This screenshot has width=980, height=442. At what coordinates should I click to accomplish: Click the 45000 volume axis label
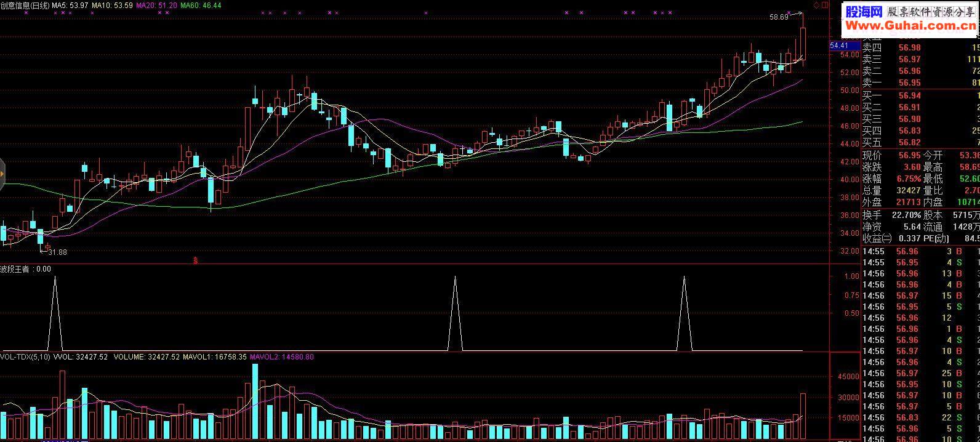(x=848, y=377)
